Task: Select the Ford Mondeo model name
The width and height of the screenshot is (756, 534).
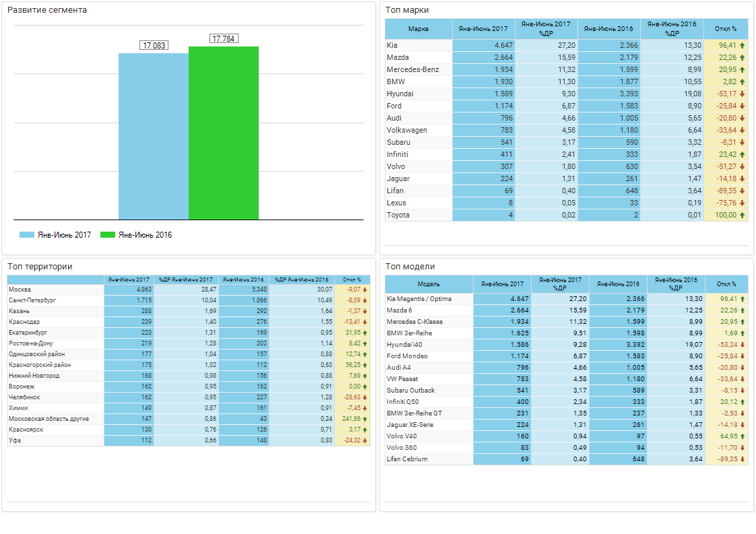Action: (x=407, y=356)
